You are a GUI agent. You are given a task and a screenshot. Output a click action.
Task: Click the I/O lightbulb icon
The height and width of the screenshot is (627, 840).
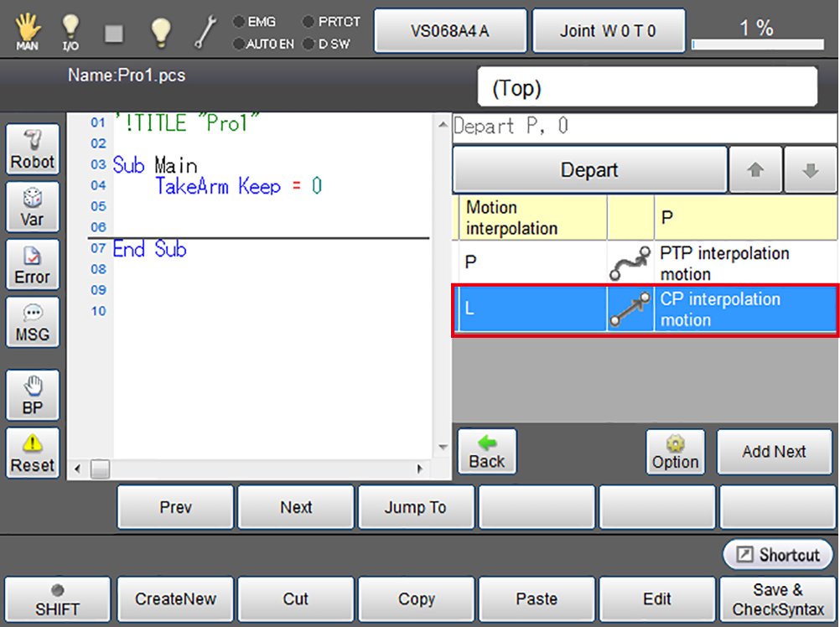click(70, 32)
